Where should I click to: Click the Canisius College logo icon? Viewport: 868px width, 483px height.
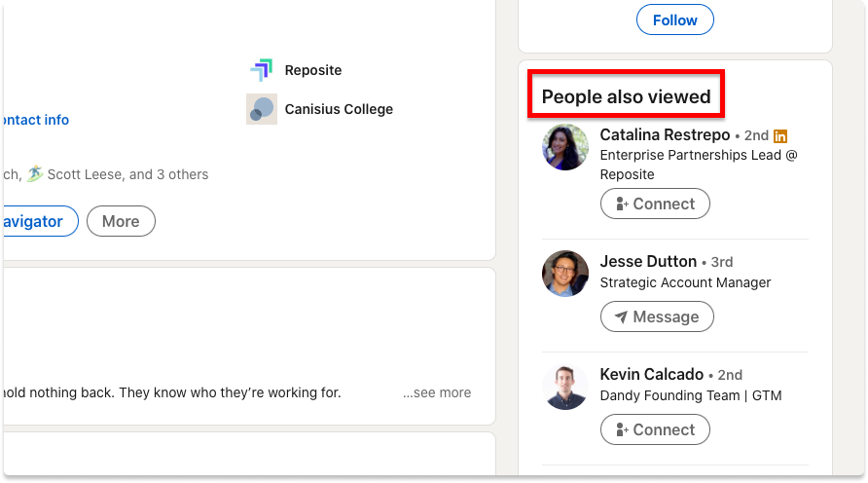[262, 109]
